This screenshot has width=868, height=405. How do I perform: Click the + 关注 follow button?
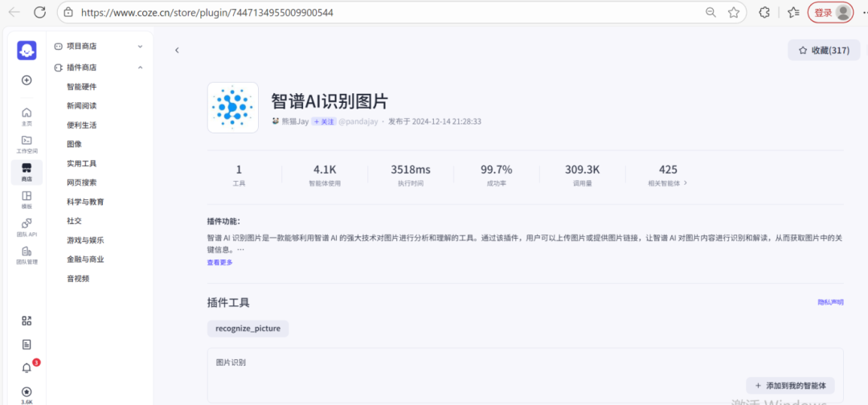[324, 121]
